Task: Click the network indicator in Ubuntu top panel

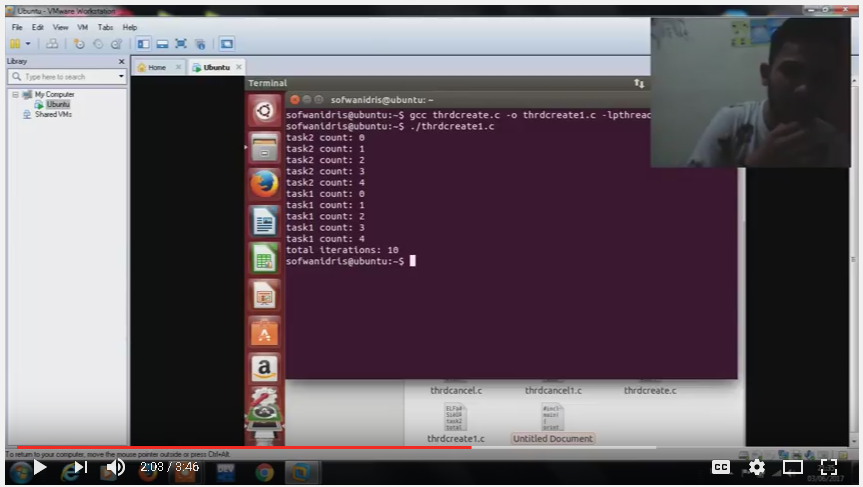Action: [639, 83]
